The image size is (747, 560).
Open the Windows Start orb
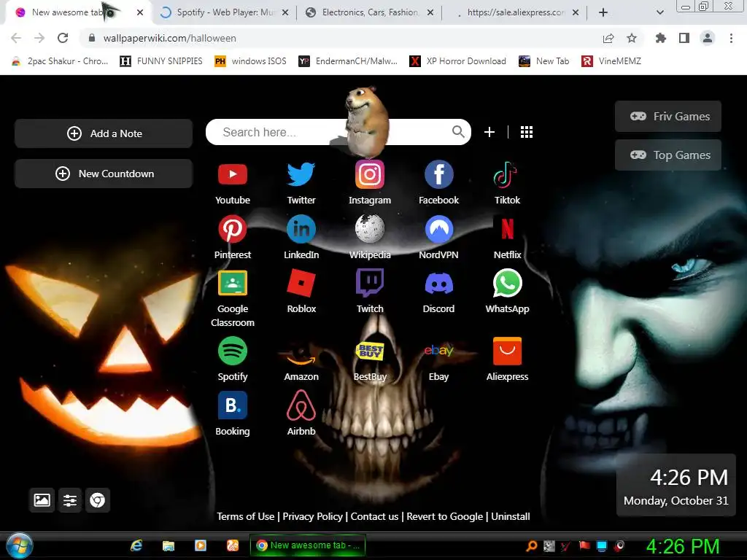[x=19, y=545]
